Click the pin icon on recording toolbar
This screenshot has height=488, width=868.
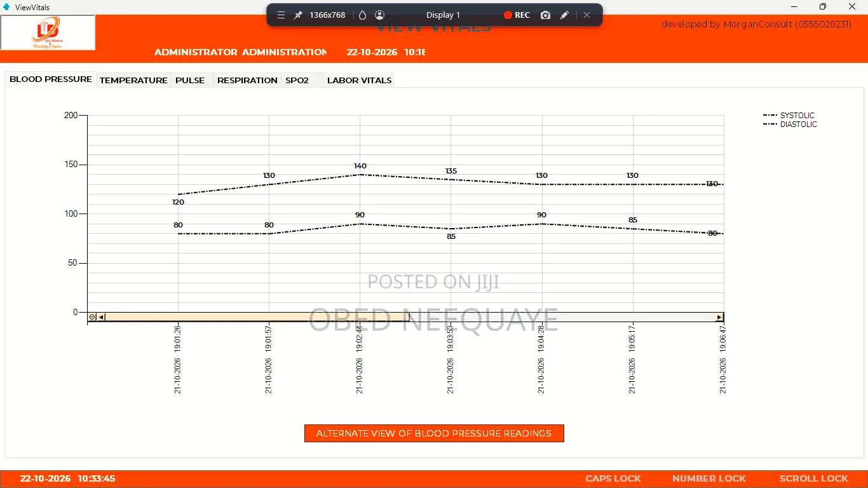coord(297,15)
